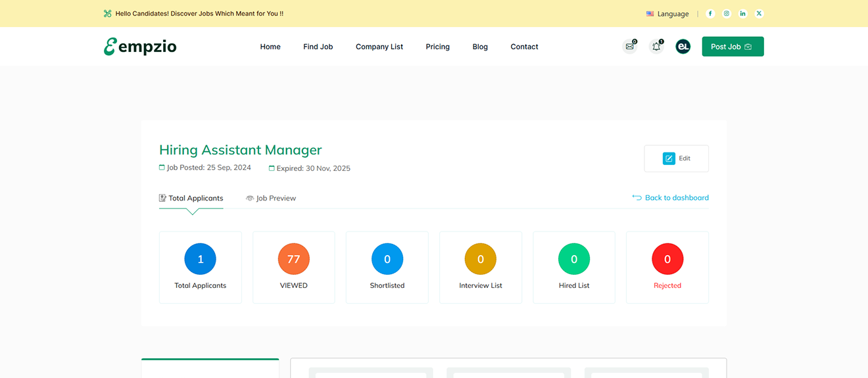
Task: Click the Shortlisted count circle
Action: point(387,259)
